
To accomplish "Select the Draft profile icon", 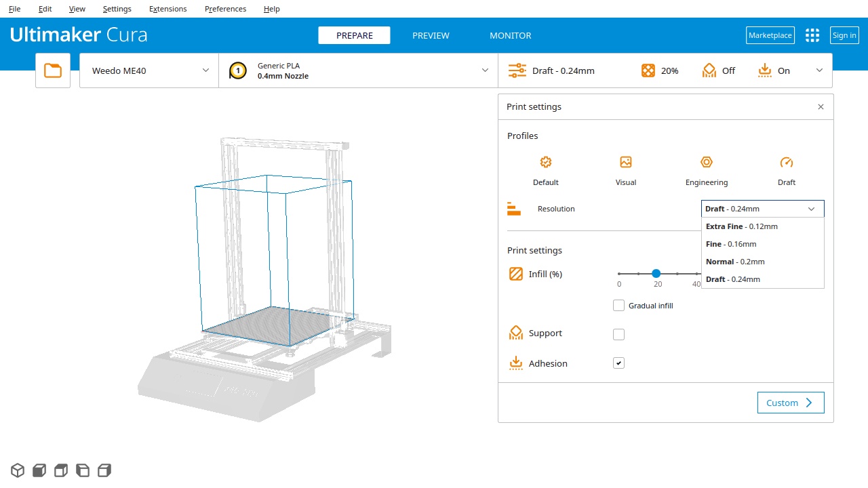I will pos(787,162).
